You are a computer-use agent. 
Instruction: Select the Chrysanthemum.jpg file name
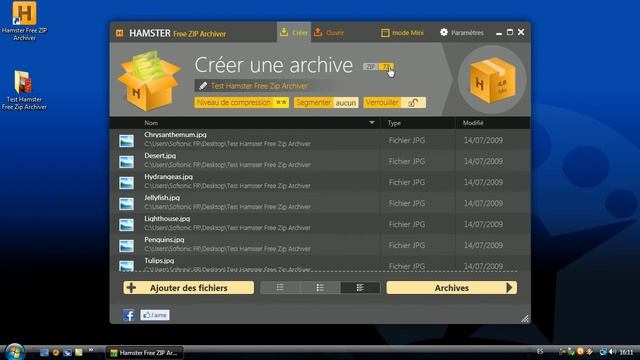(176, 135)
